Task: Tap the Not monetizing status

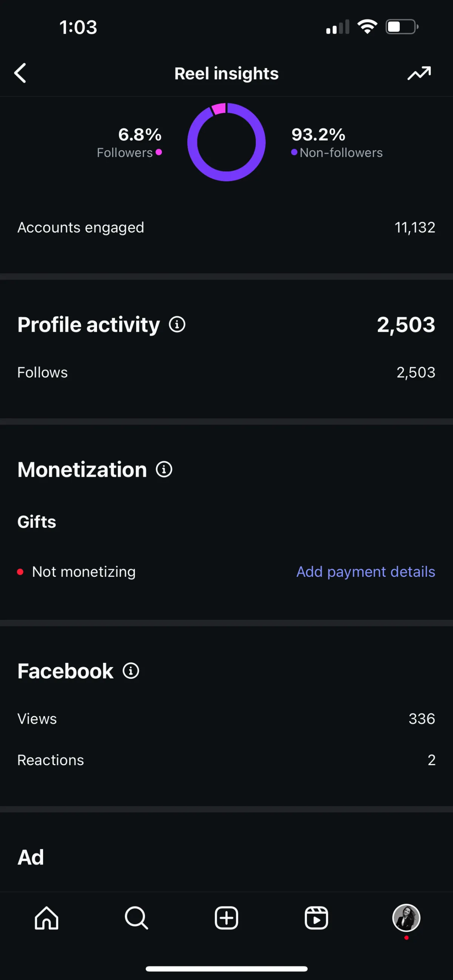Action: [x=83, y=572]
